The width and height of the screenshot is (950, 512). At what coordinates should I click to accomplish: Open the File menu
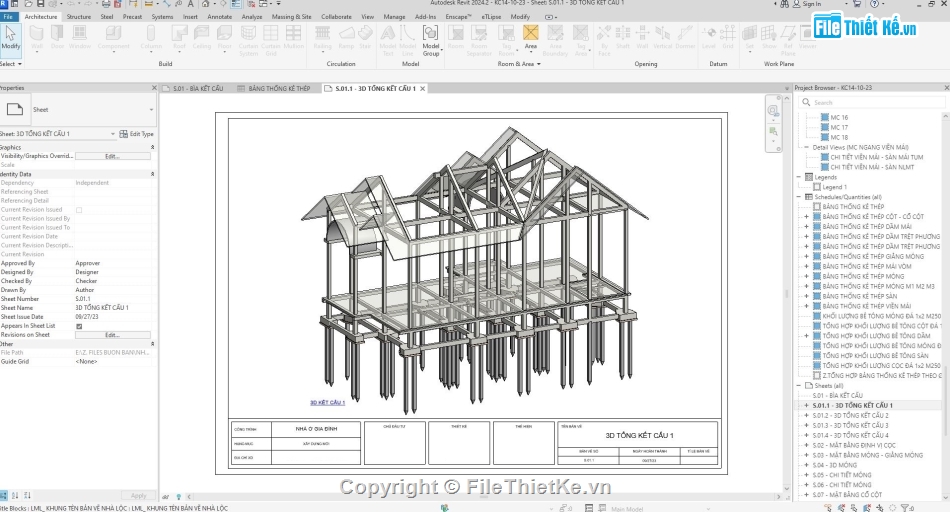click(x=8, y=17)
